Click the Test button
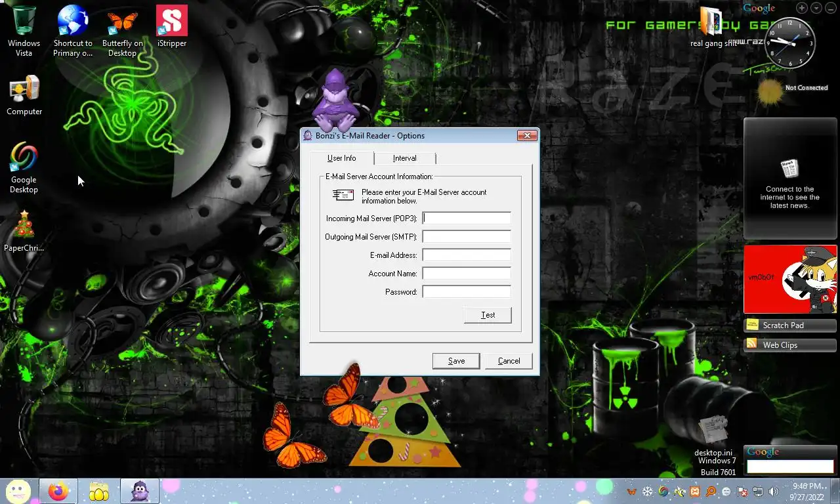Viewport: 840px width, 504px height. (488, 315)
